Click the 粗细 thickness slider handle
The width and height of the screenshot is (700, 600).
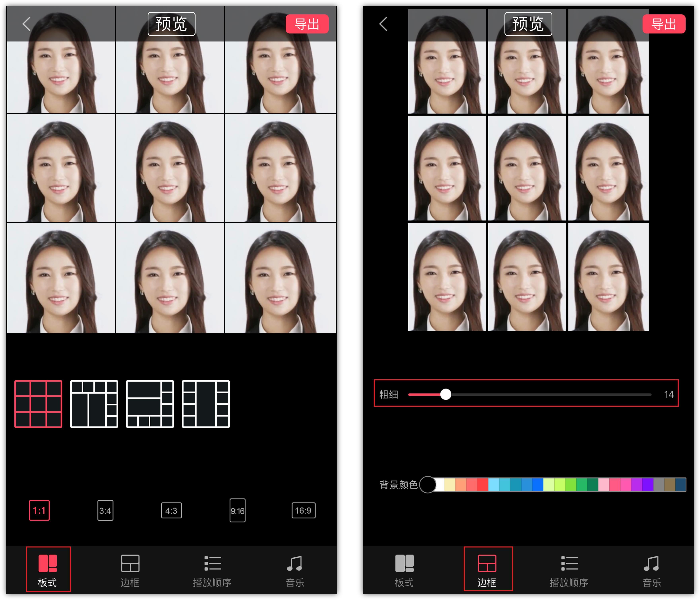click(446, 394)
